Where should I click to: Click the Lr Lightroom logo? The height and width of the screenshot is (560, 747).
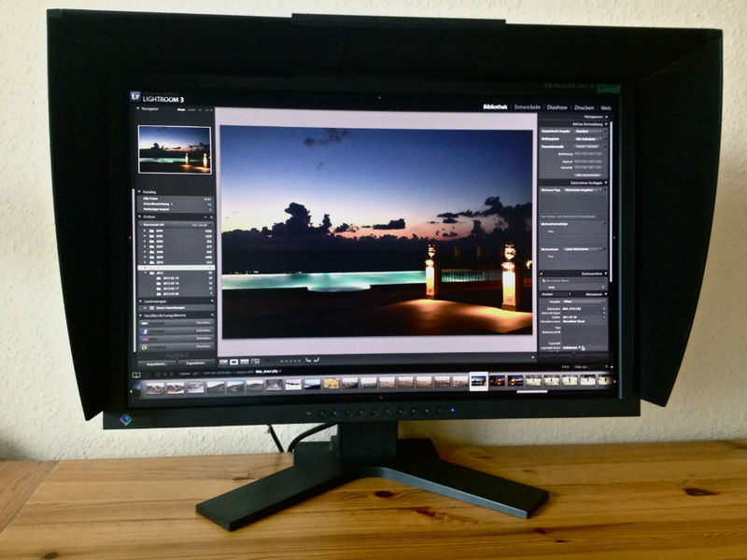click(135, 97)
